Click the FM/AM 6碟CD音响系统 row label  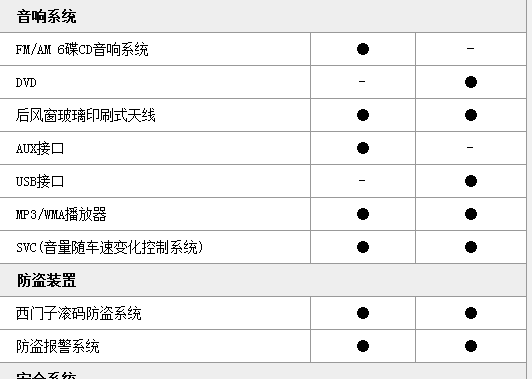(x=82, y=50)
